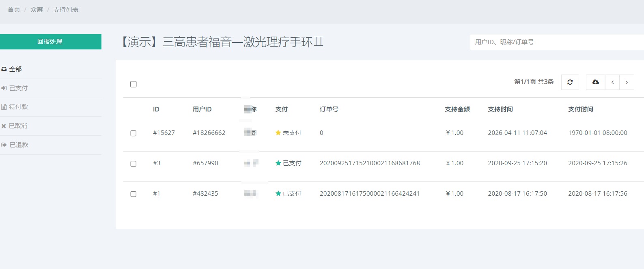Click ID #15627 cell
The width and height of the screenshot is (644, 269).
click(x=164, y=132)
